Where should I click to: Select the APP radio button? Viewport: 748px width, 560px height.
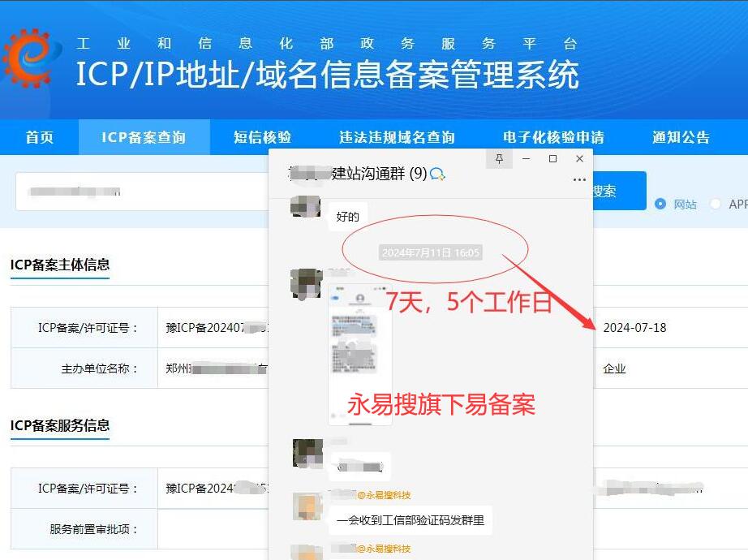716,204
